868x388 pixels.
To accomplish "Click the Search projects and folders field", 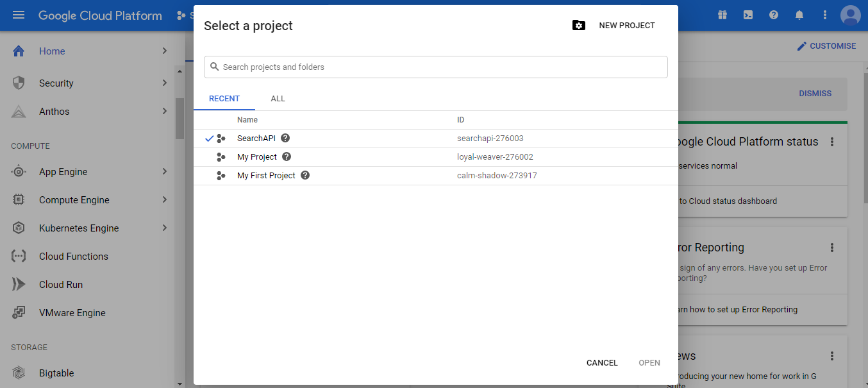I will [436, 67].
